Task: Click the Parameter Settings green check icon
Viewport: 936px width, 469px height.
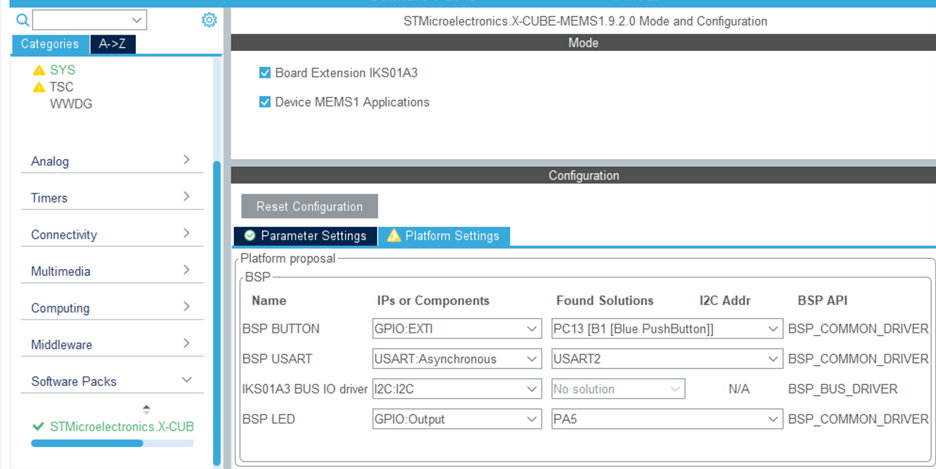Action: [x=250, y=236]
